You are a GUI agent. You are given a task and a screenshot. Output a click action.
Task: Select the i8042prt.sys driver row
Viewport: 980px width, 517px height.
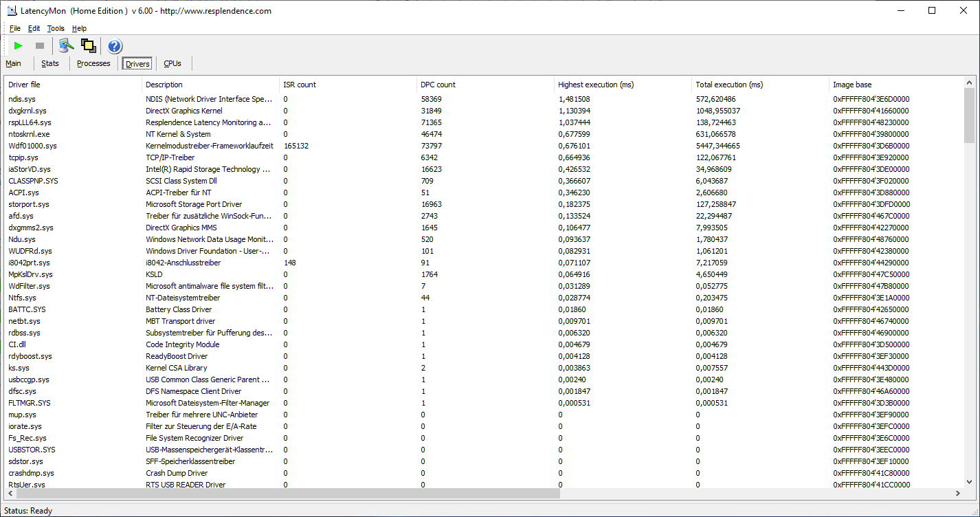click(484, 263)
